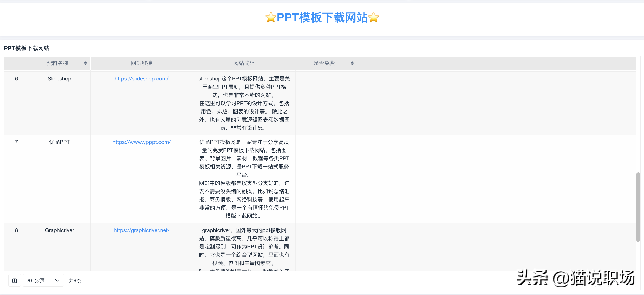Click the 是否免费 column header label

[324, 63]
